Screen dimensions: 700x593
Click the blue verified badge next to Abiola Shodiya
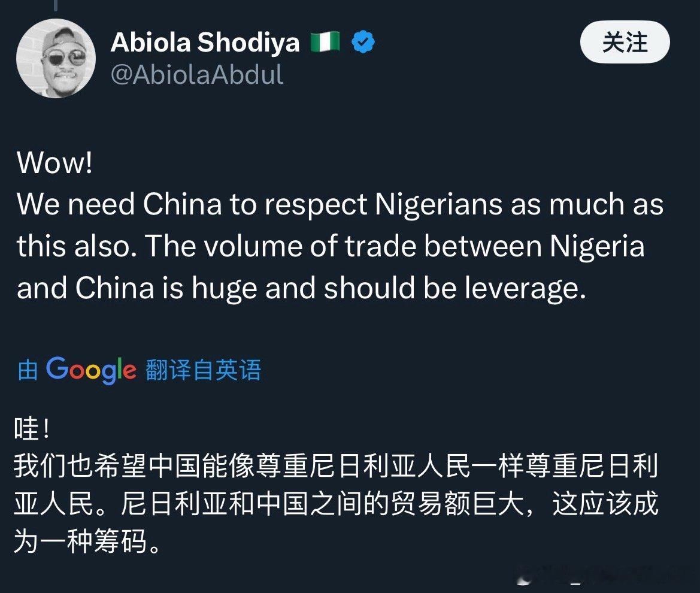pos(362,42)
